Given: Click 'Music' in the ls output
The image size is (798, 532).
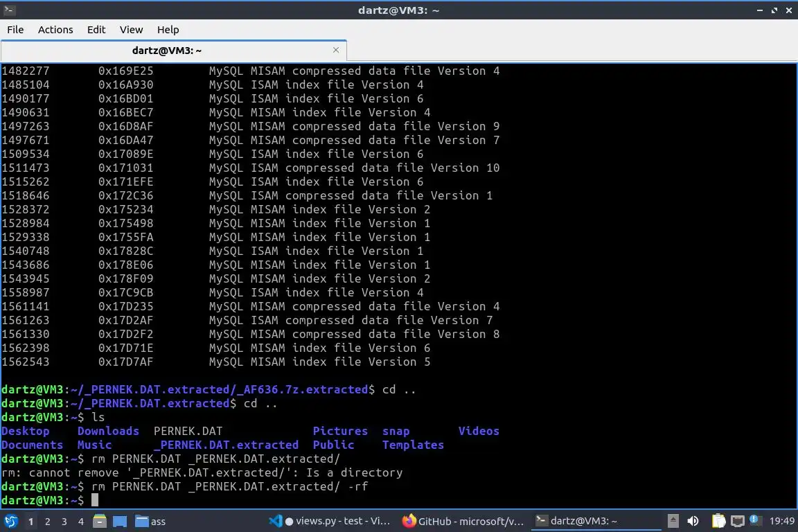Looking at the screenshot, I should pyautogui.click(x=94, y=445).
